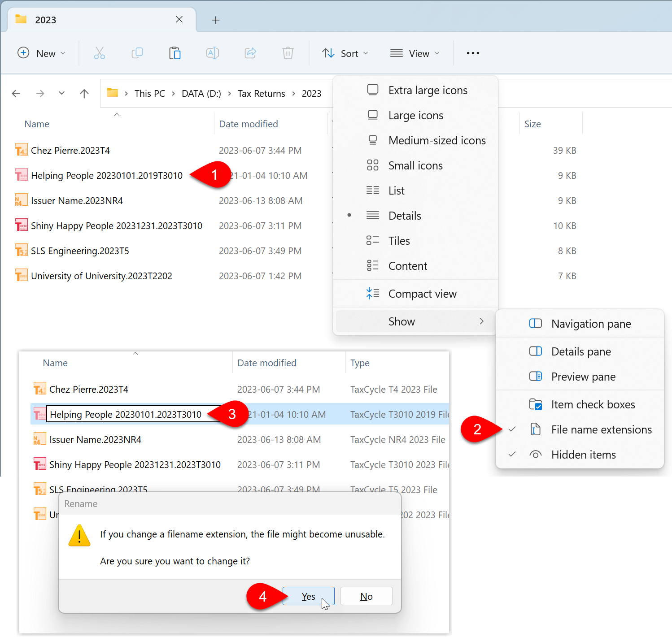Click the Paste clipboard icon
Image resolution: width=672 pixels, height=637 pixels.
[x=175, y=53]
